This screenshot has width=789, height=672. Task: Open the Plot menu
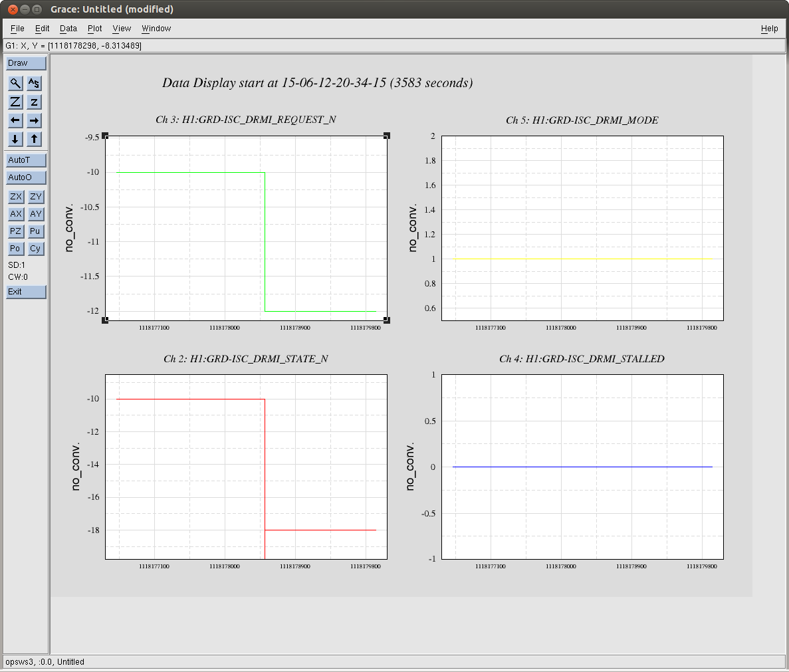(x=94, y=29)
